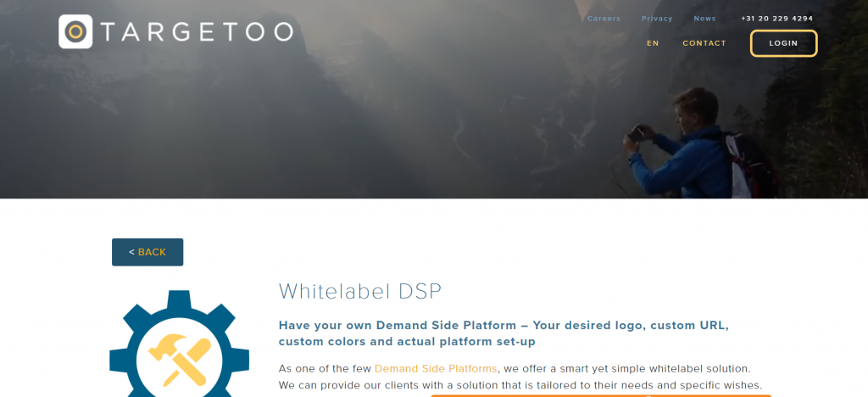Open the Privacy link in header

pyautogui.click(x=657, y=19)
